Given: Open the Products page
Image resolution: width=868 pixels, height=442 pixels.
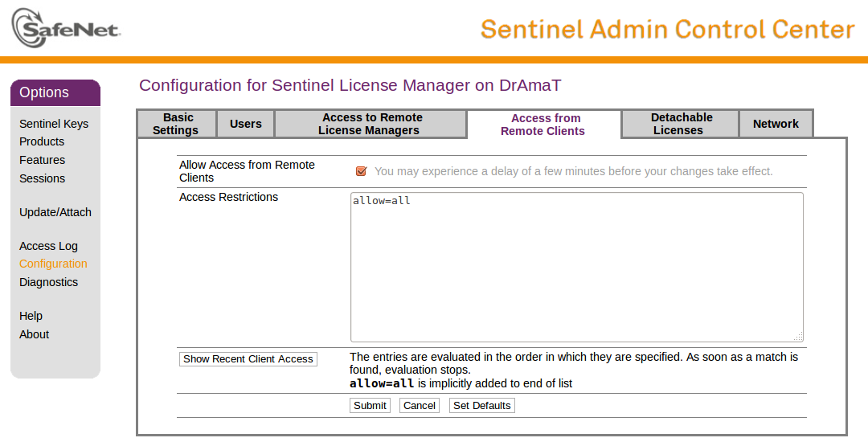Looking at the screenshot, I should [x=42, y=141].
